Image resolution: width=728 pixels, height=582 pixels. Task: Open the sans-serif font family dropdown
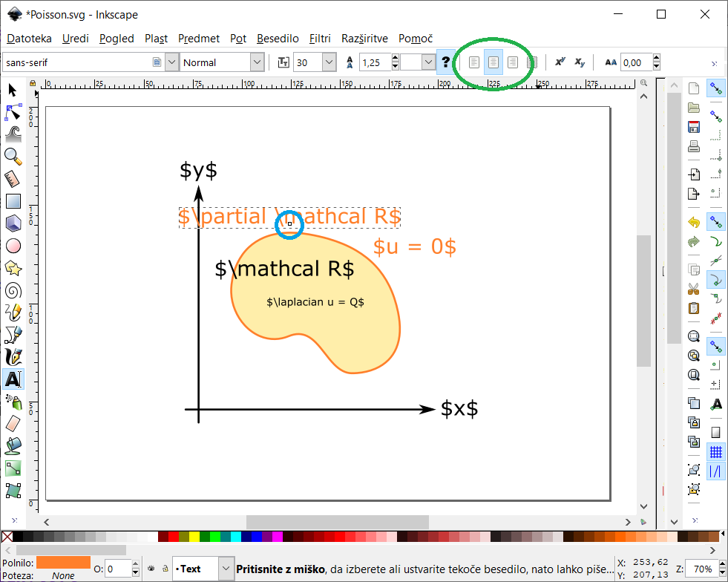171,62
